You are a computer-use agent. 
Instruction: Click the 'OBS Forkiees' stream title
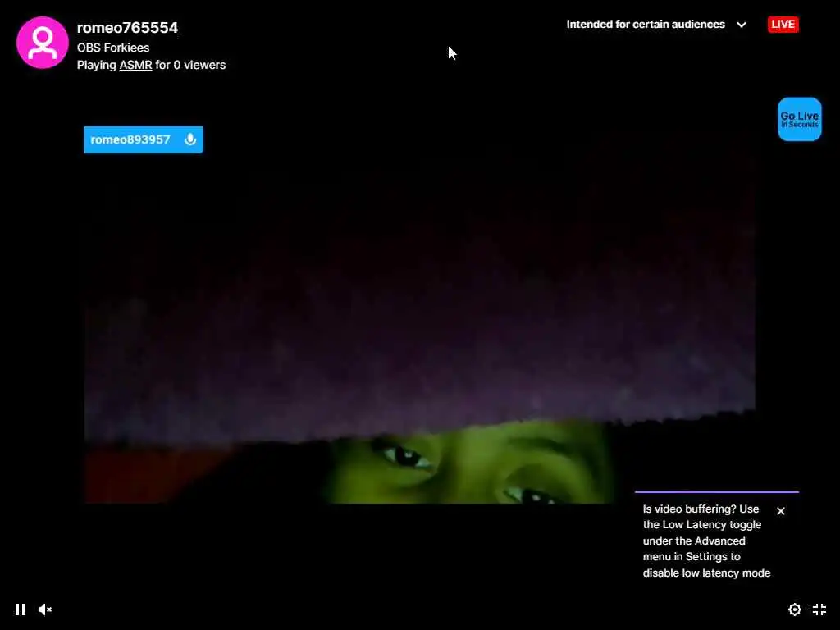(113, 48)
